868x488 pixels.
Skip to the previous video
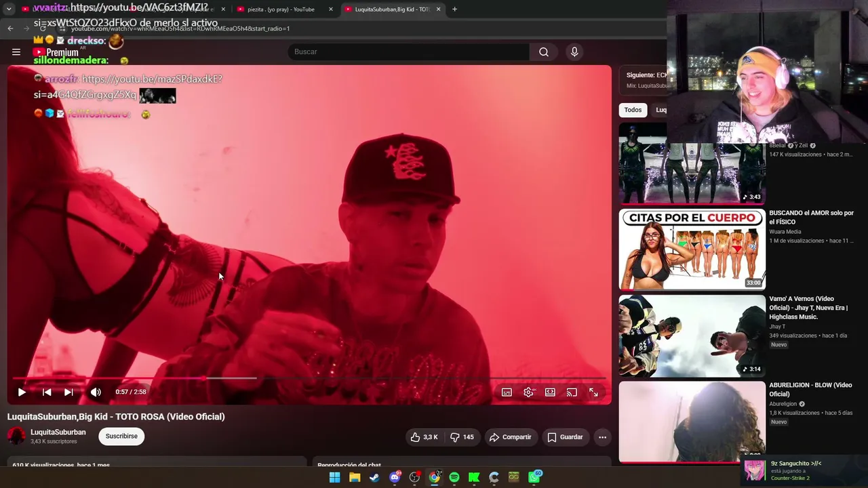[47, 392]
